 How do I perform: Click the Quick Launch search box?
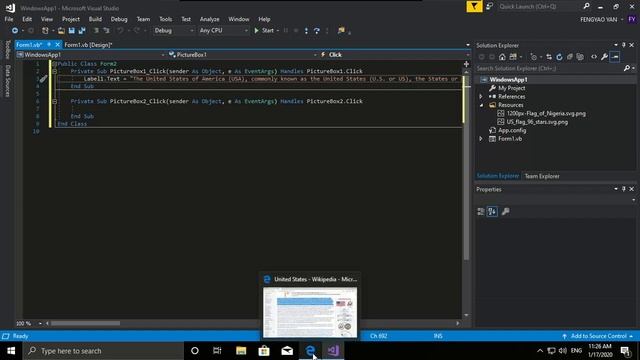539,7
